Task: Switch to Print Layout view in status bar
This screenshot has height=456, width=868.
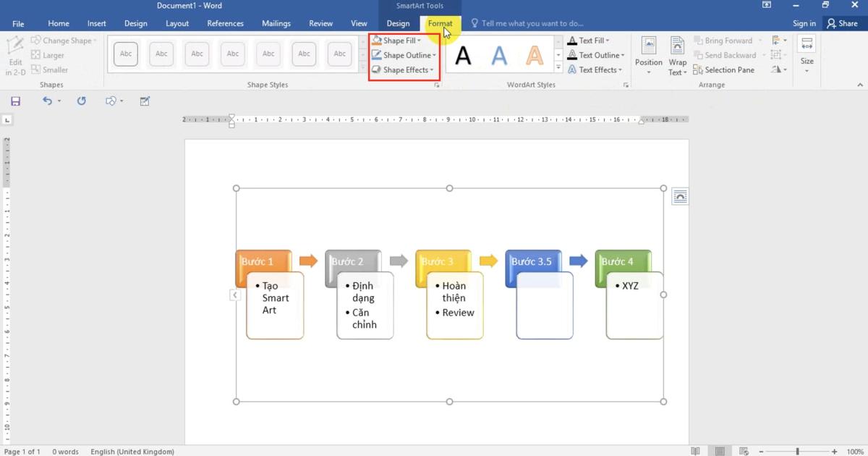Action: coord(720,451)
